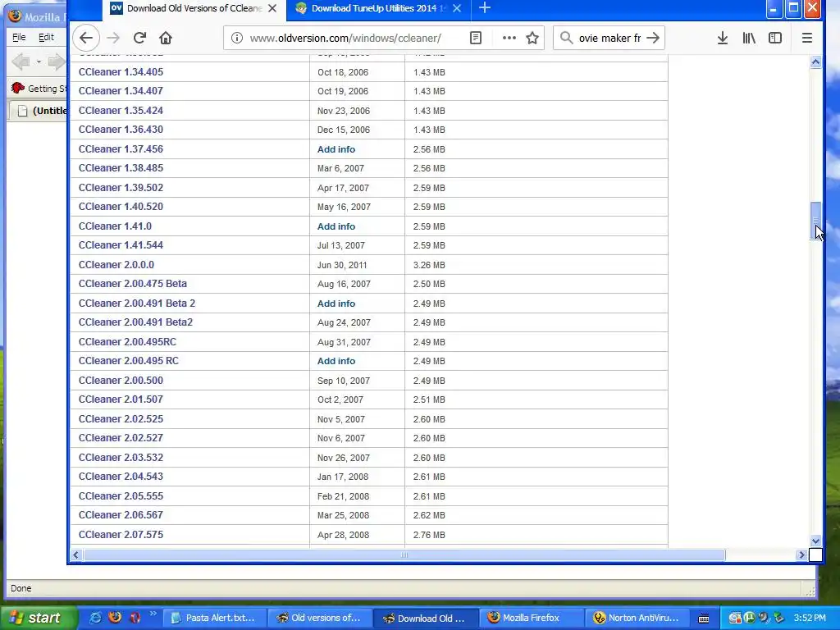Click back arrow in background Mozilla window

tap(21, 62)
